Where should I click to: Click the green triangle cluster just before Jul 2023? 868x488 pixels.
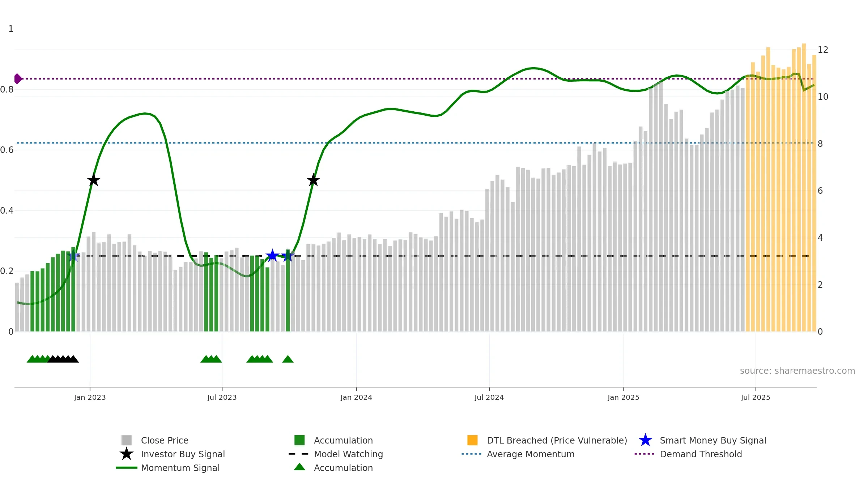coord(211,359)
